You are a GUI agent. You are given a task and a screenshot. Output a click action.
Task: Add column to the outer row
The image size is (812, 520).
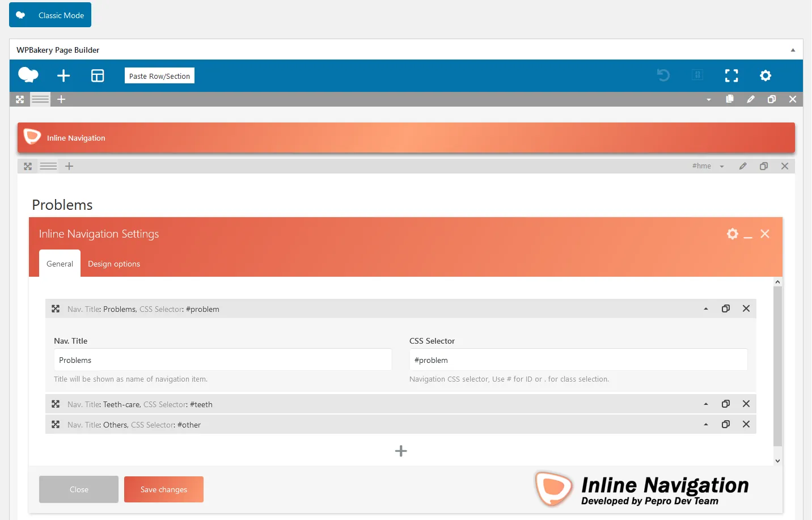coord(61,99)
